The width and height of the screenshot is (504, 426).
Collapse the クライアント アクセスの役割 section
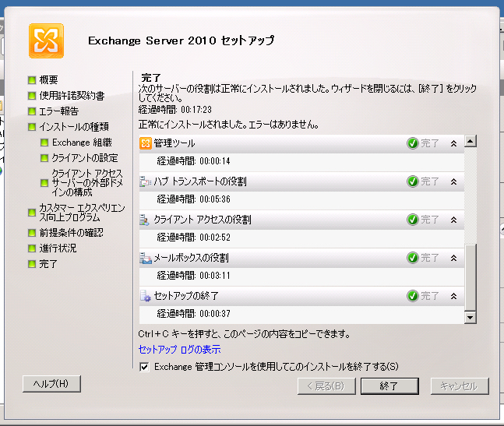(x=453, y=220)
